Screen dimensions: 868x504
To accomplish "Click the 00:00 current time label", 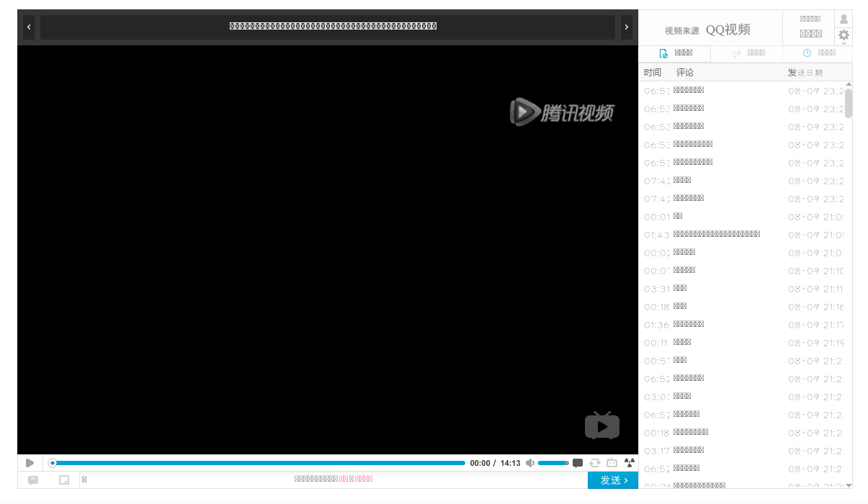I will [480, 464].
